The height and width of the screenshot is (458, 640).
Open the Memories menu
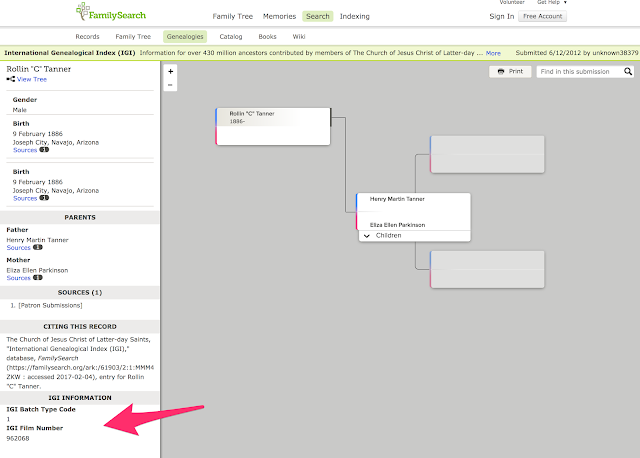click(x=279, y=16)
